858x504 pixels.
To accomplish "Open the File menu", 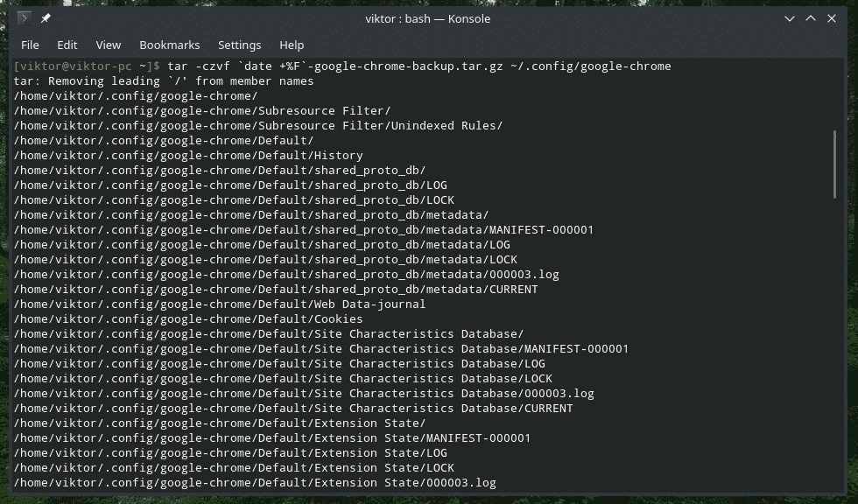I will click(x=30, y=45).
